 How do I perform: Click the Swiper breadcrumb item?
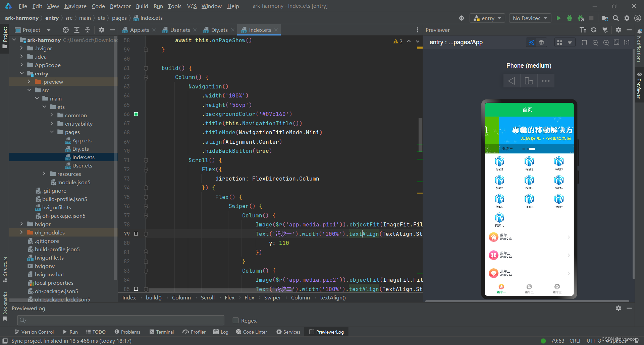coord(273,297)
